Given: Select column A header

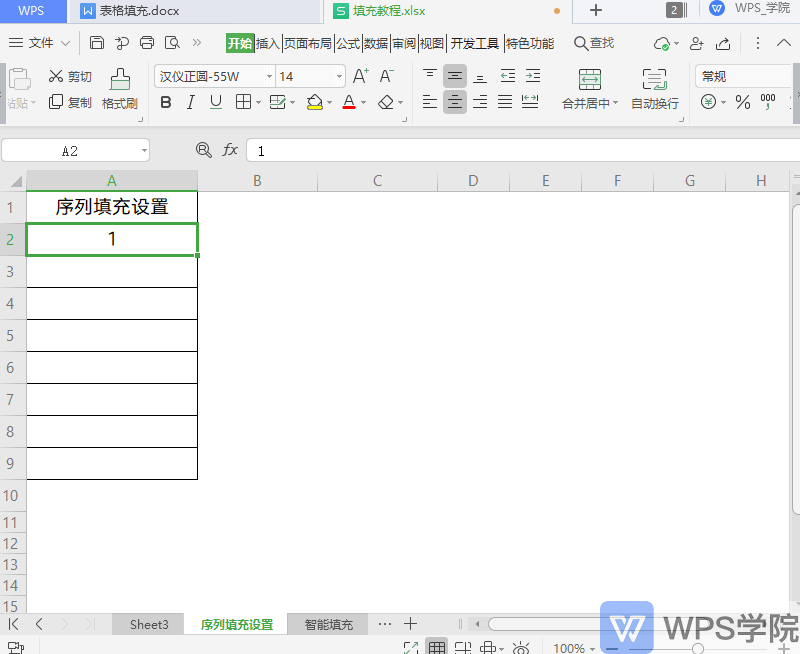Looking at the screenshot, I should coord(112,181).
